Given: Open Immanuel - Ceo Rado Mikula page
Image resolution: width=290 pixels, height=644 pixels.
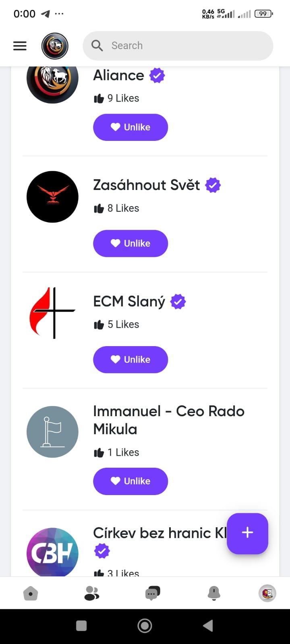Looking at the screenshot, I should pos(168,420).
